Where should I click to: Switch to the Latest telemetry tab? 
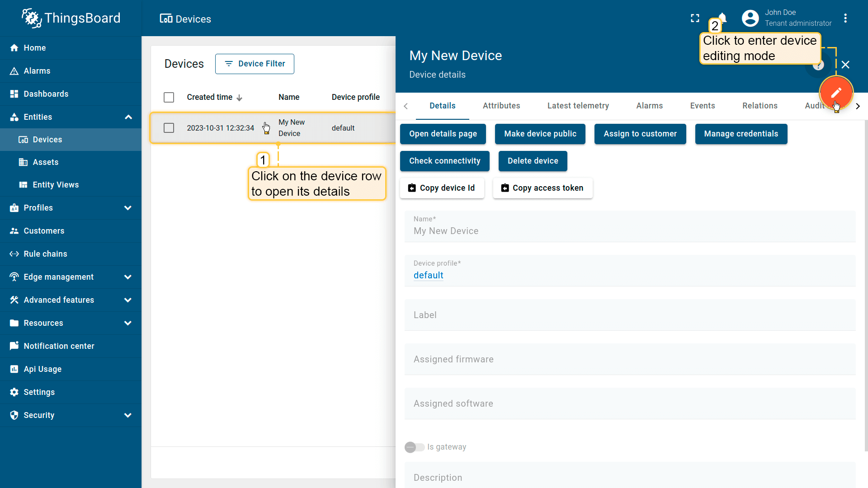(578, 106)
